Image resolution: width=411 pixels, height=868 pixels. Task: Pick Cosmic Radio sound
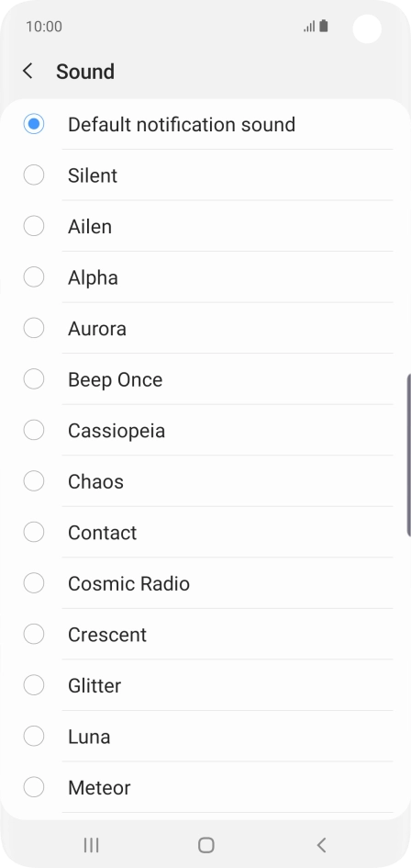pos(34,583)
